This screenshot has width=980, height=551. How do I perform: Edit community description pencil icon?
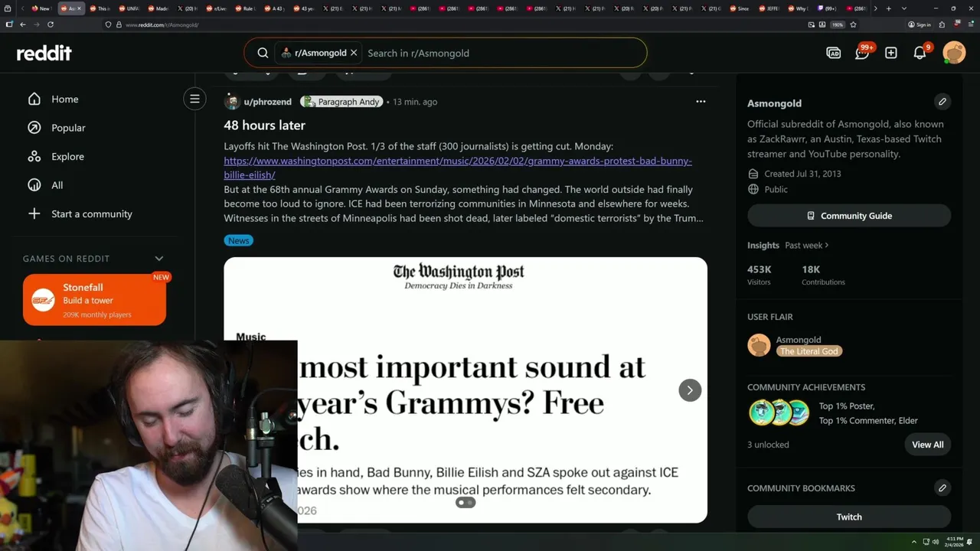tap(942, 101)
